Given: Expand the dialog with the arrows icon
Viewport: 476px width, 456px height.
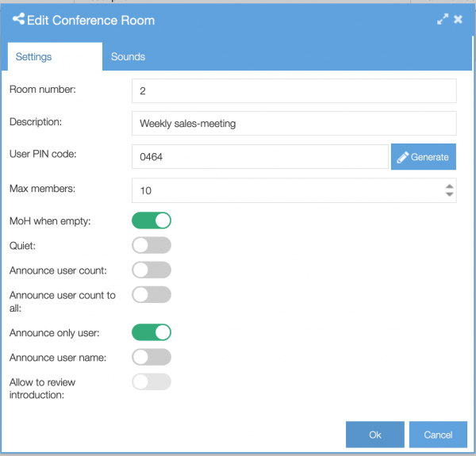Looking at the screenshot, I should (443, 19).
